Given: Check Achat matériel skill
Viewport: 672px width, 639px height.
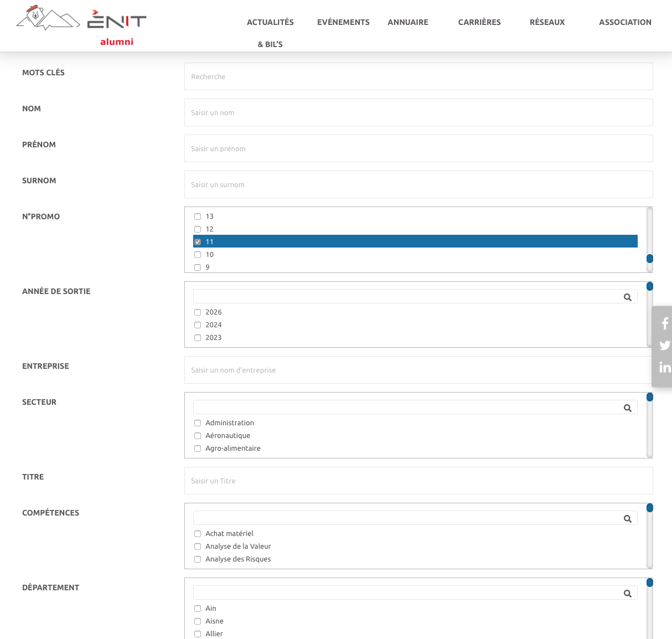Looking at the screenshot, I should tap(198, 534).
